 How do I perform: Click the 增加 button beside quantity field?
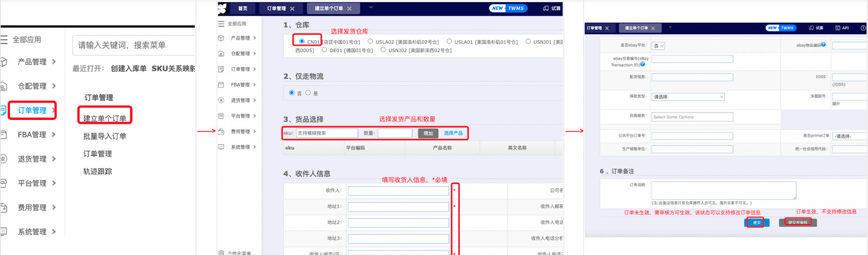428,133
